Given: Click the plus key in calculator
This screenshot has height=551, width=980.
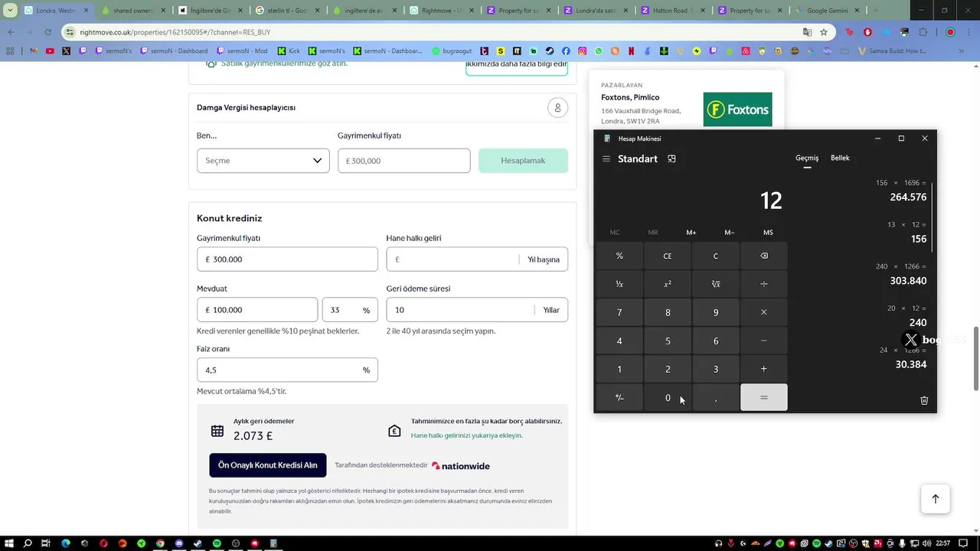Looking at the screenshot, I should (x=763, y=369).
